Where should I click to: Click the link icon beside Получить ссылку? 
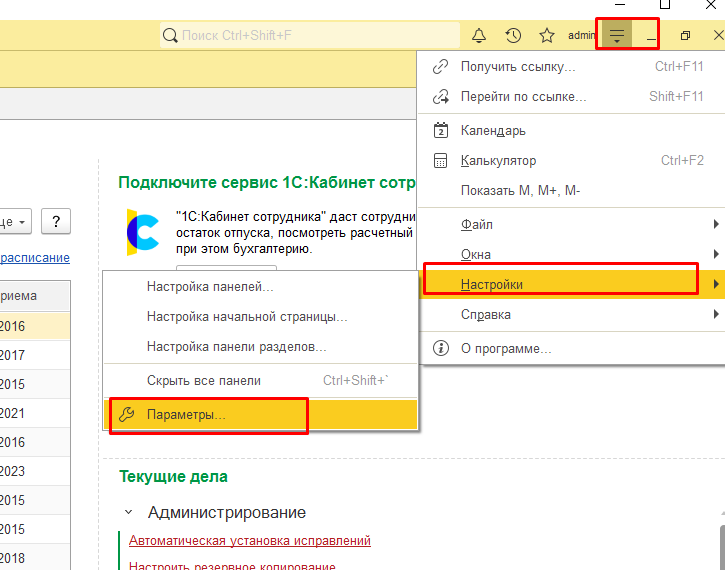[x=440, y=67]
